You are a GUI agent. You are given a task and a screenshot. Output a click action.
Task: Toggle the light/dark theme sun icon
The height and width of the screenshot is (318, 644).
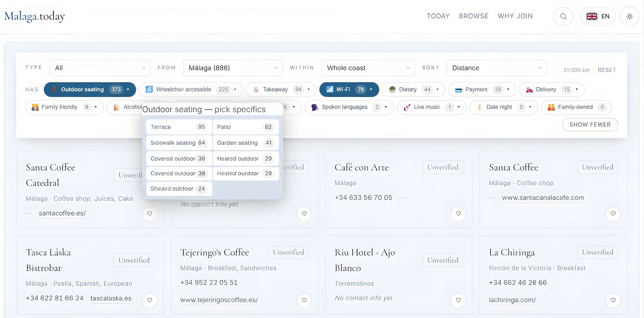point(630,16)
